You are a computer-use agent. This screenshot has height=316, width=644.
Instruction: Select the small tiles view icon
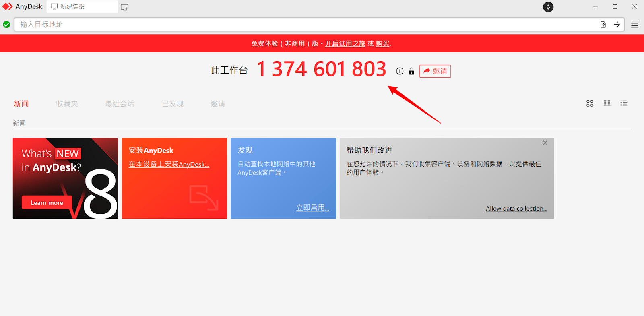click(607, 103)
